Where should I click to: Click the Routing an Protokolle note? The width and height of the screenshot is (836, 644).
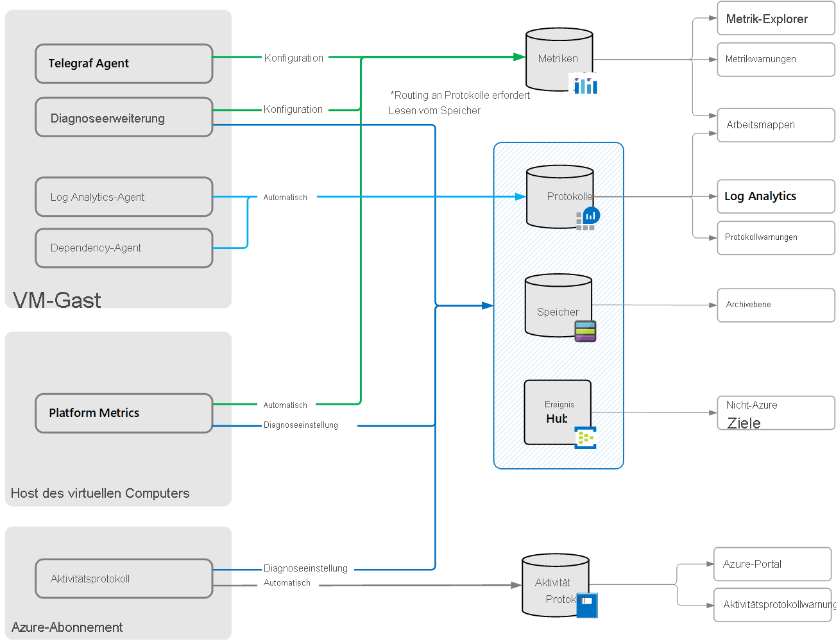click(x=459, y=103)
